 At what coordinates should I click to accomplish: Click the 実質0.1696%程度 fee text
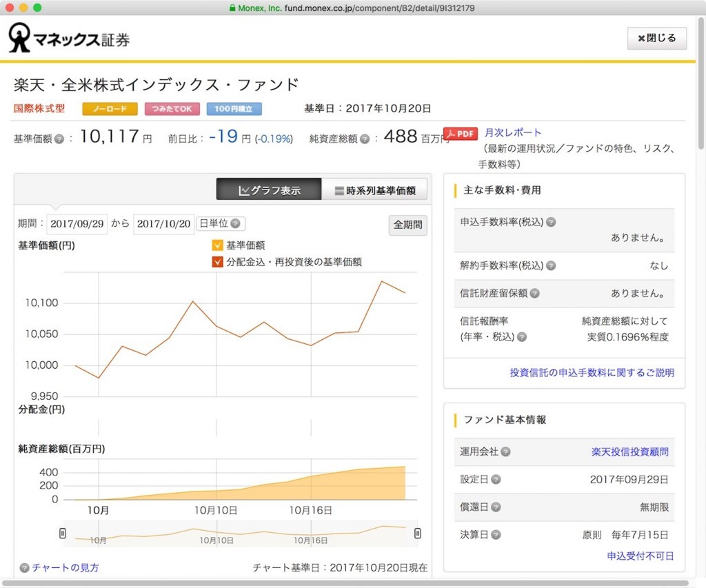coord(627,337)
